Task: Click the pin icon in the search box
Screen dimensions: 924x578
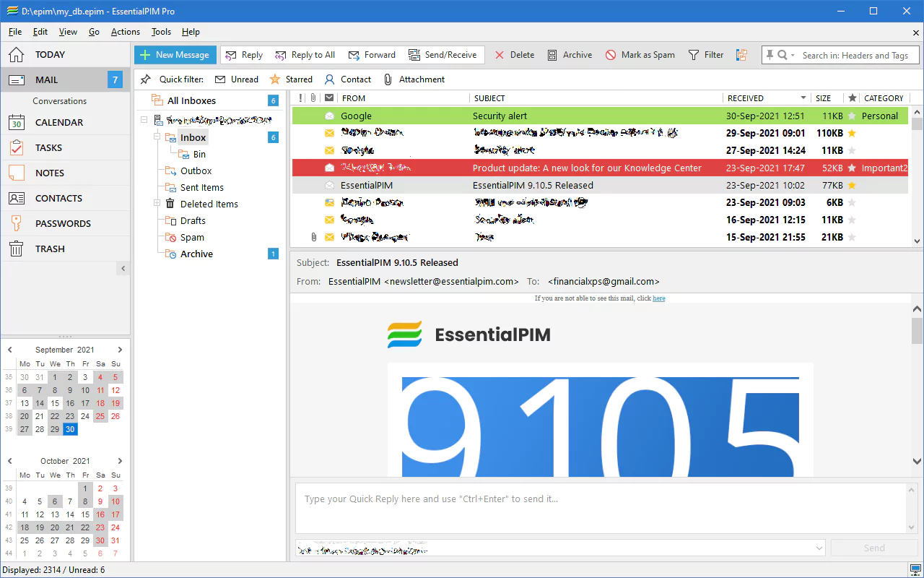Action: click(770, 54)
